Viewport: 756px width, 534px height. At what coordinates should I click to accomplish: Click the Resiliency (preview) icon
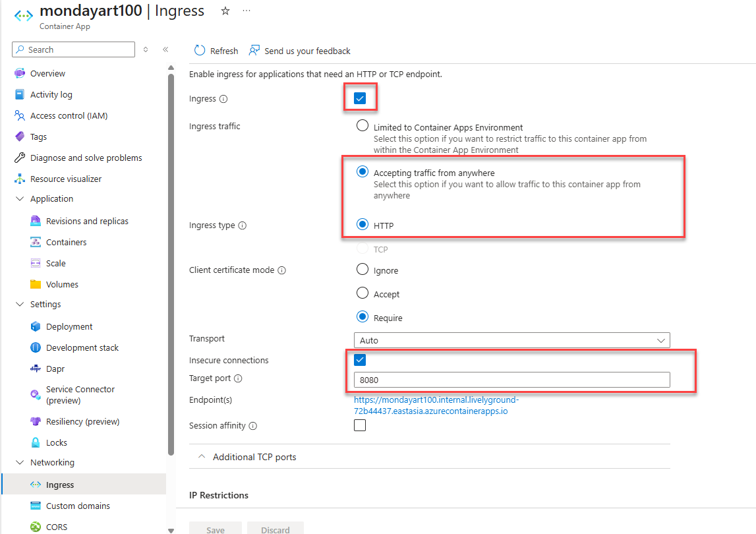36,421
